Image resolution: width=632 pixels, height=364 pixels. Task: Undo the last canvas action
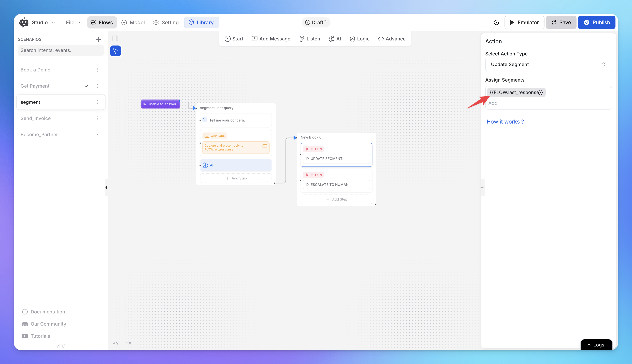point(115,343)
